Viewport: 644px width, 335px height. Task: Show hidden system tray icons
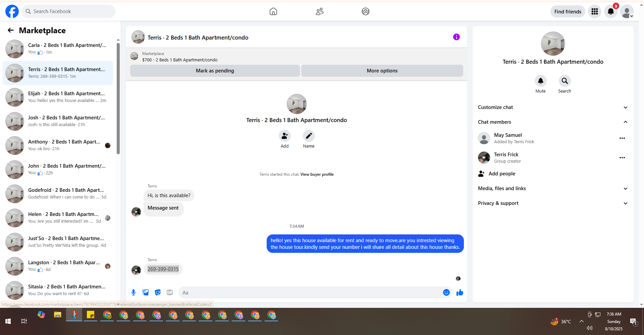[x=582, y=321]
